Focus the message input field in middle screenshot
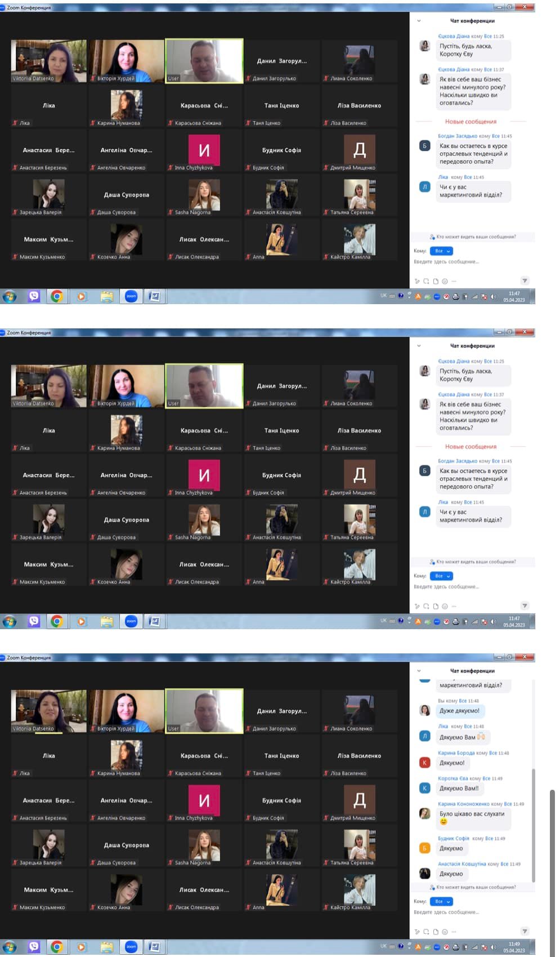 point(472,587)
